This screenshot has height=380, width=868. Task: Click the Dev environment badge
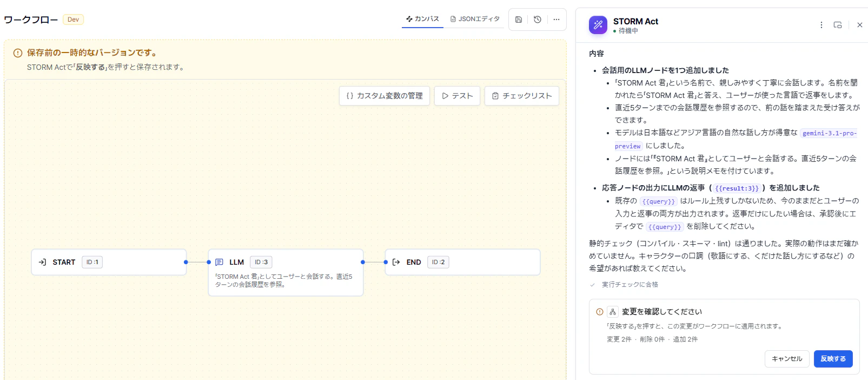click(73, 19)
